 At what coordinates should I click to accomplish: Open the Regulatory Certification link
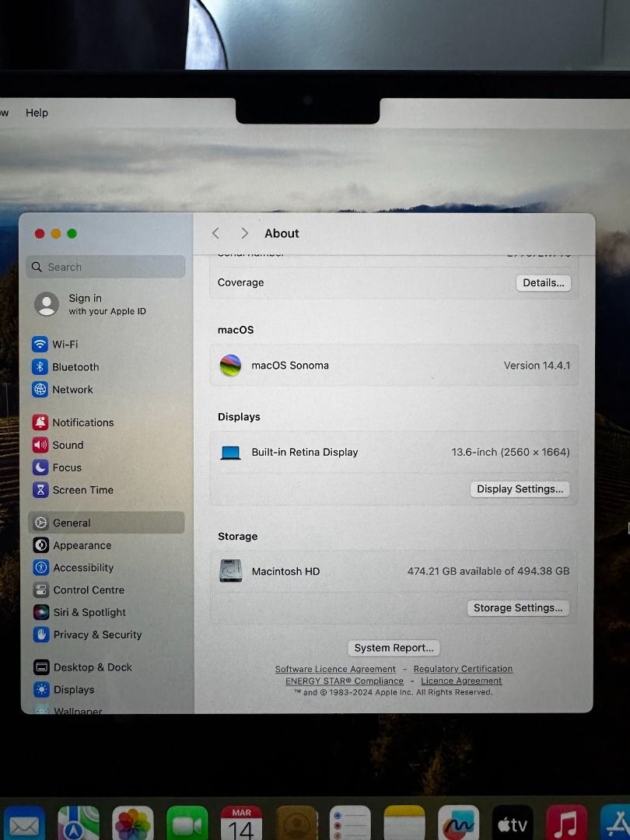pos(463,669)
